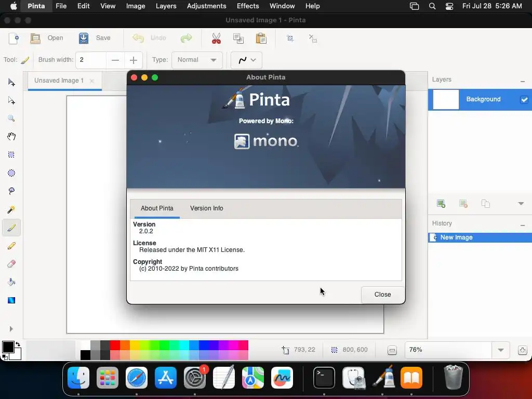Select the Rectangle Select tool
This screenshot has height=399, width=532.
point(11,155)
